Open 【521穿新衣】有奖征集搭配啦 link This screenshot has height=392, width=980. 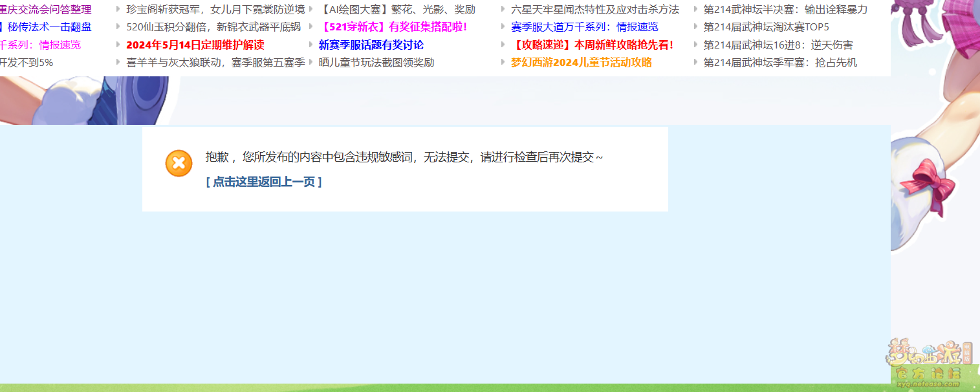pyautogui.click(x=393, y=27)
